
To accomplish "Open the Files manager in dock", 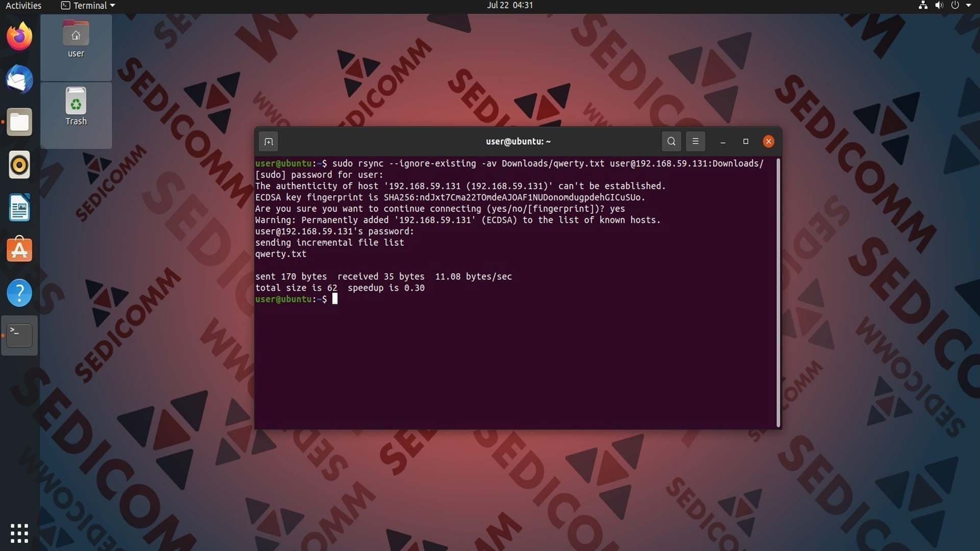I will [x=19, y=122].
